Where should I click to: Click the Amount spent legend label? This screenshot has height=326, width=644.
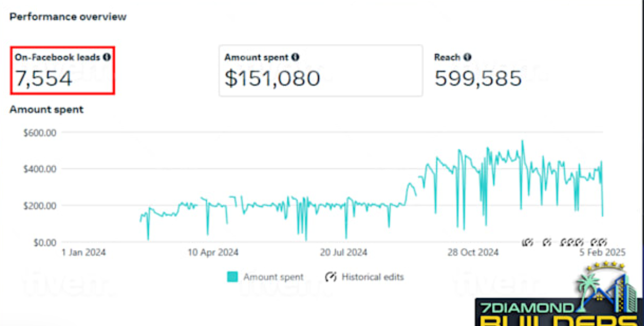pos(273,277)
